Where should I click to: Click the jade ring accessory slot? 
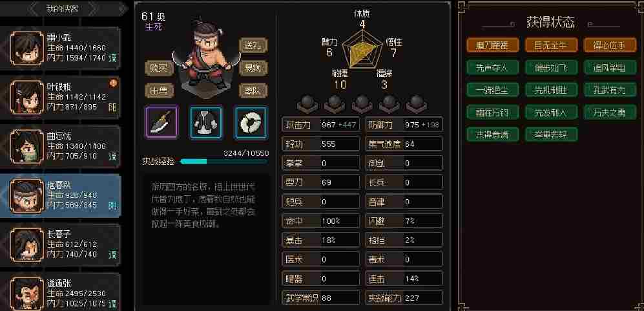click(251, 122)
